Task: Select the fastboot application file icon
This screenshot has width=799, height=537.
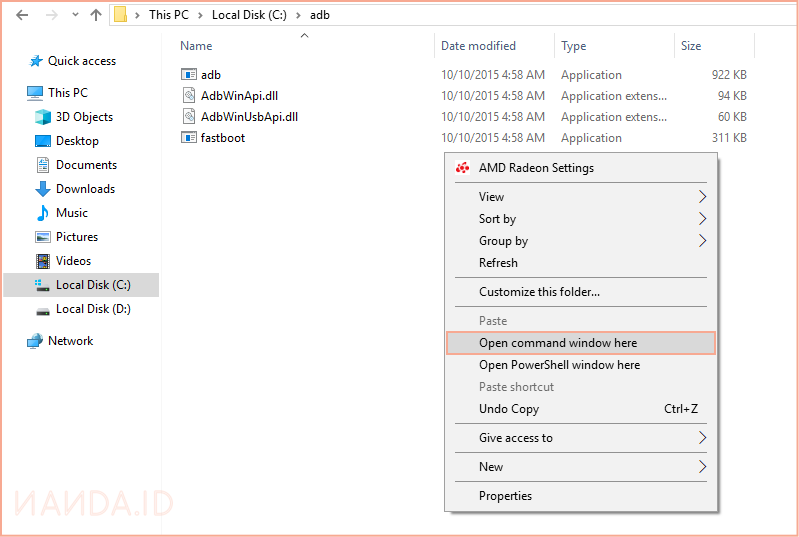Action: pos(189,138)
